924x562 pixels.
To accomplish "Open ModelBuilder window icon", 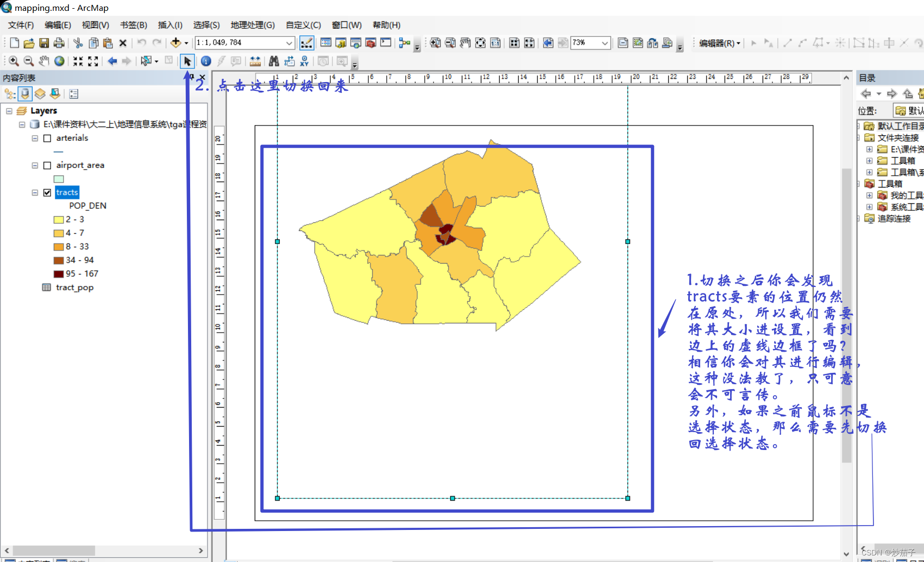I will pos(404,42).
